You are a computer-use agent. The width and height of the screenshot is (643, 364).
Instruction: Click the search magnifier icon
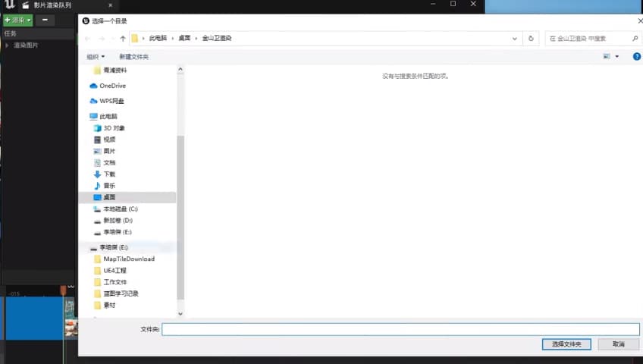tap(635, 38)
